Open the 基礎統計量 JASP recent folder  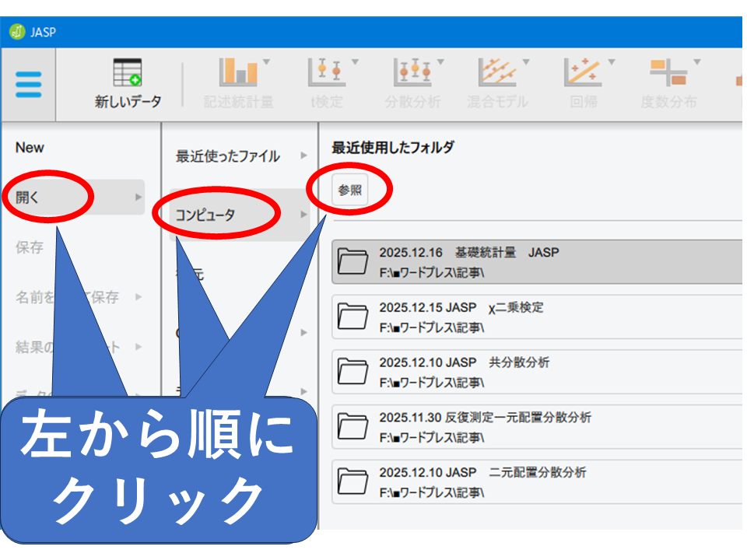(537, 262)
